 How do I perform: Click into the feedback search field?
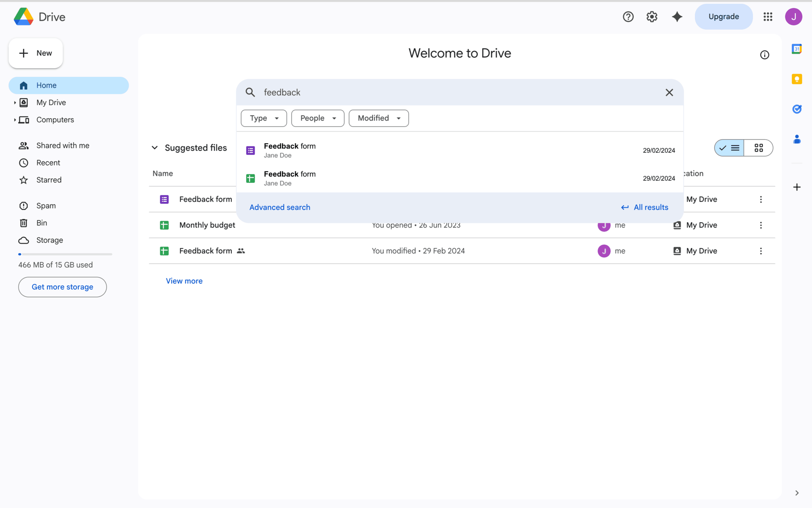(460, 92)
